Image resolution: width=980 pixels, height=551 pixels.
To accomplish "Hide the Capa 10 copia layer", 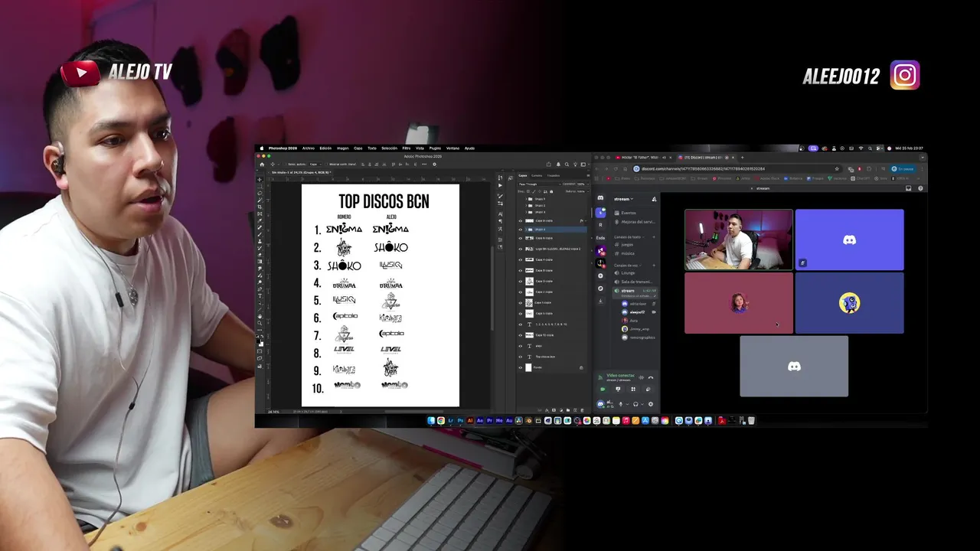I will (521, 335).
